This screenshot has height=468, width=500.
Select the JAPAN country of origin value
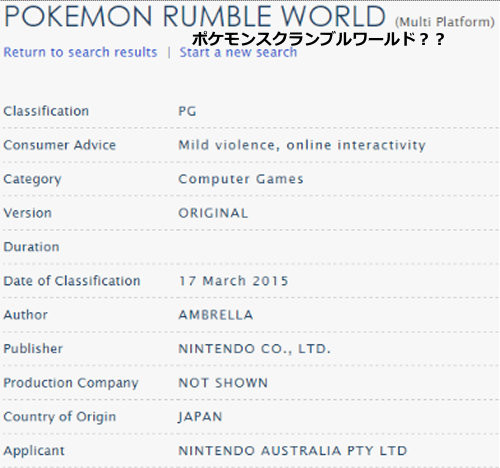coord(200,417)
